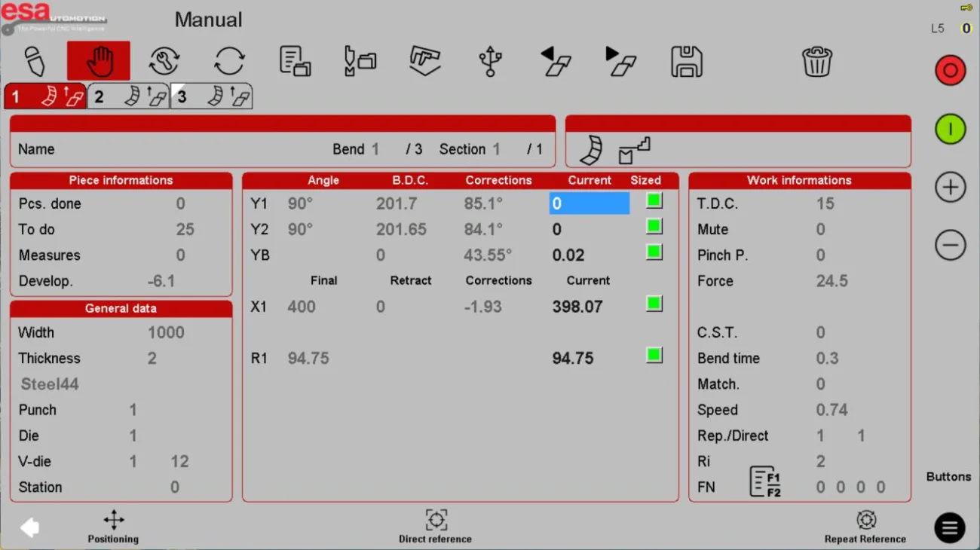
Task: Open the F1 F2 function list icon
Action: (x=765, y=481)
